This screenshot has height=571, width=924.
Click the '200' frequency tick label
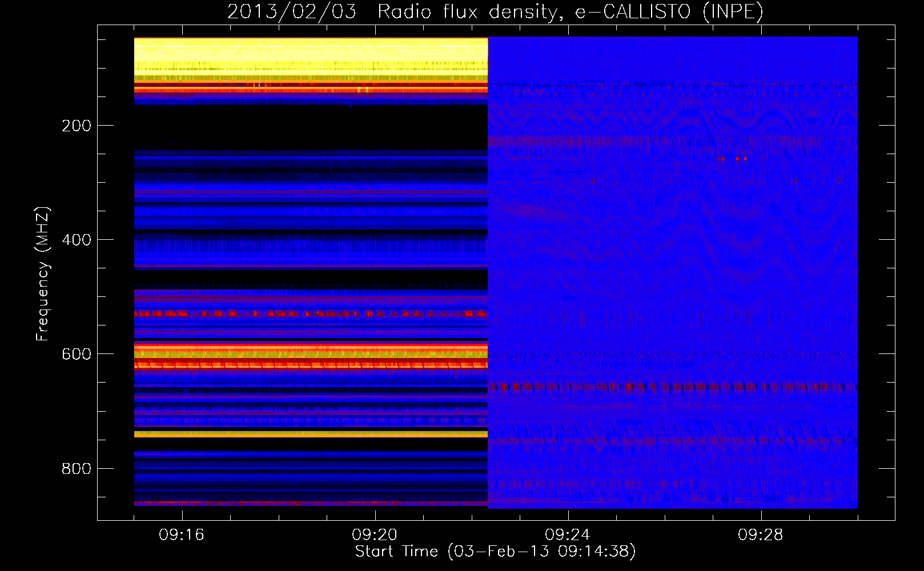pyautogui.click(x=77, y=126)
